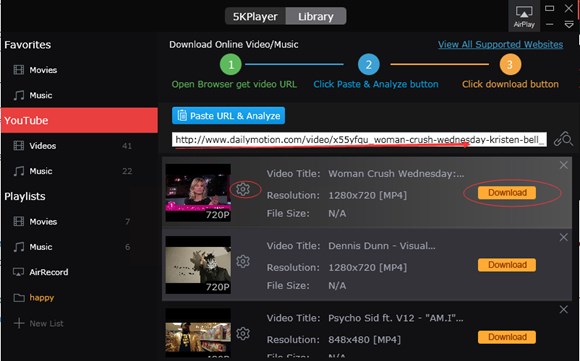Click Psycho Sid video thumbnail
This screenshot has height=361, width=580.
point(198,333)
